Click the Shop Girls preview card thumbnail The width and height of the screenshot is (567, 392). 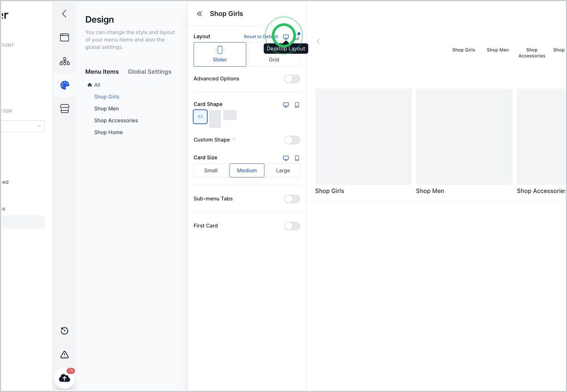pyautogui.click(x=363, y=137)
